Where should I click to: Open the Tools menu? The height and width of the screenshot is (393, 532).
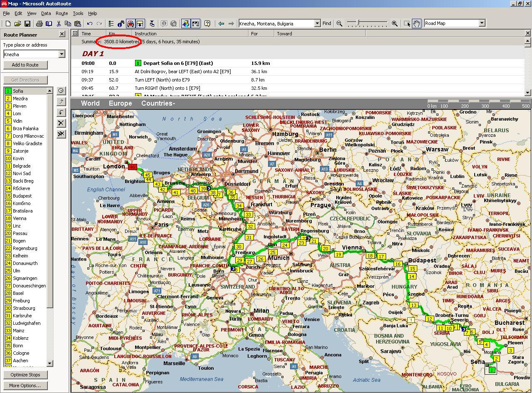(78, 13)
